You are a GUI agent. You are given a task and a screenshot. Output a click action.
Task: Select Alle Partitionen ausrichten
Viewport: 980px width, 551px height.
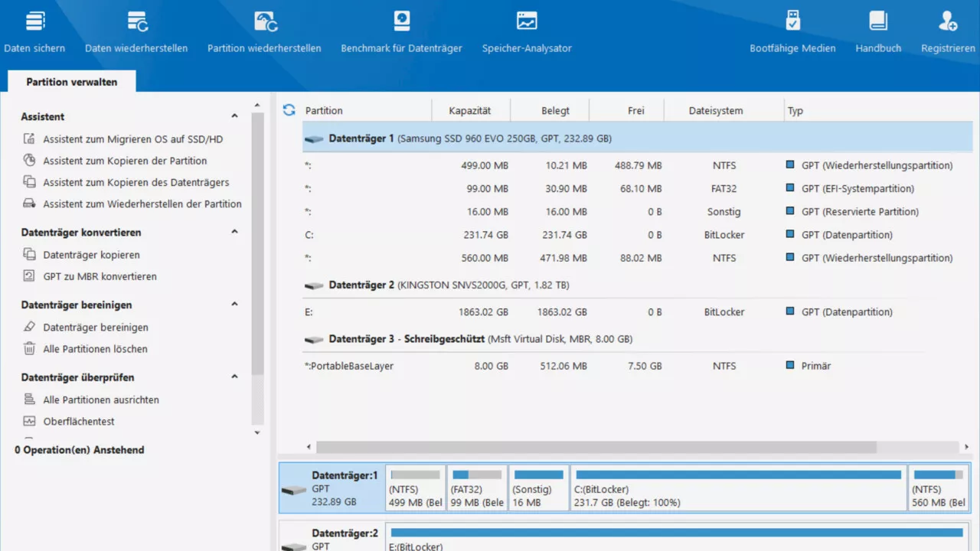tap(101, 399)
